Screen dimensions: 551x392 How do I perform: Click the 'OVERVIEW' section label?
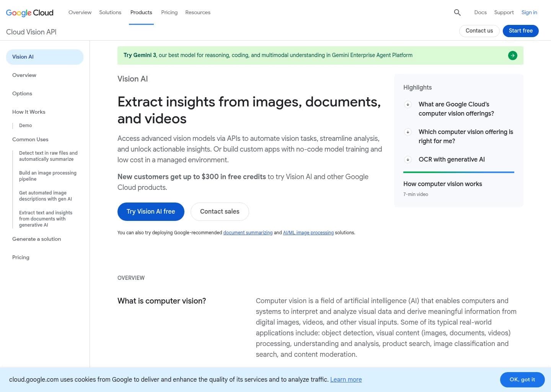point(131,278)
